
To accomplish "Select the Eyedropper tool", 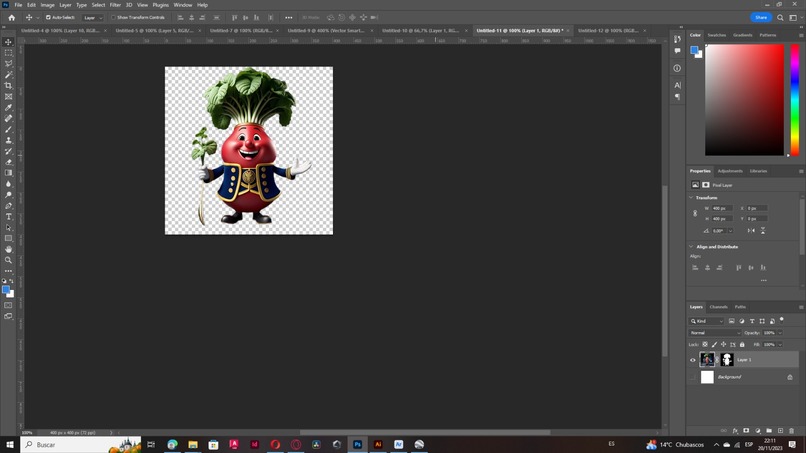I will [x=8, y=107].
